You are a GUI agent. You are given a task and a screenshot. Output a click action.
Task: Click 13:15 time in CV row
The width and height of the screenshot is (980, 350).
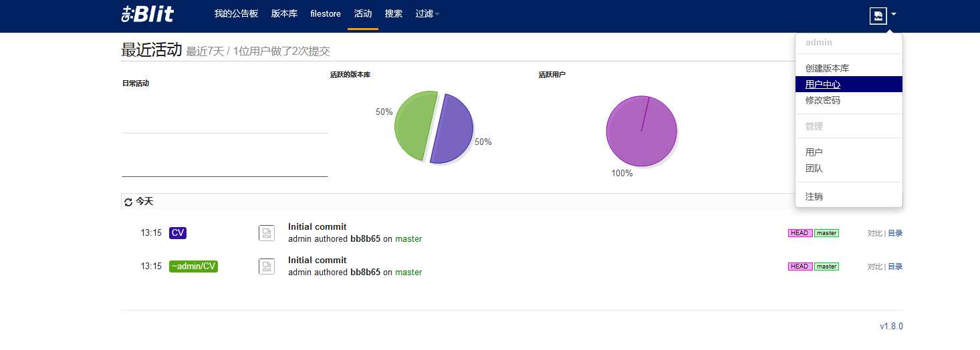coord(151,233)
